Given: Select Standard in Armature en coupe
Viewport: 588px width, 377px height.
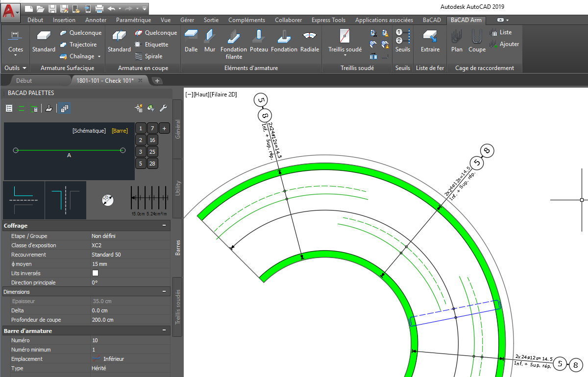Looking at the screenshot, I should [x=119, y=42].
